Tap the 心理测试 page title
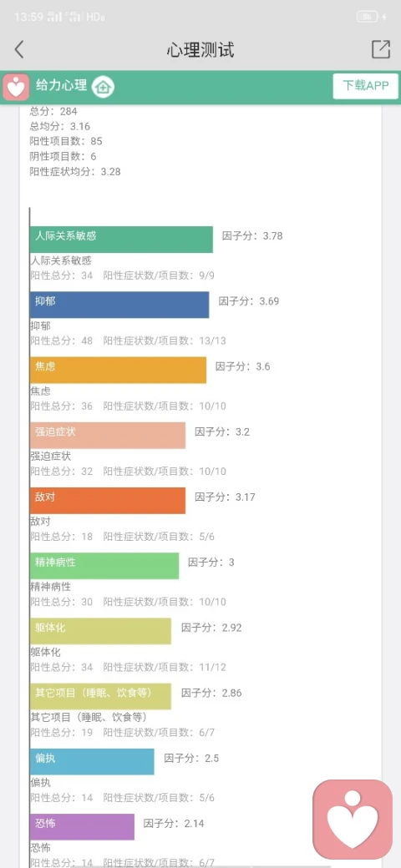401x868 pixels. (x=200, y=50)
